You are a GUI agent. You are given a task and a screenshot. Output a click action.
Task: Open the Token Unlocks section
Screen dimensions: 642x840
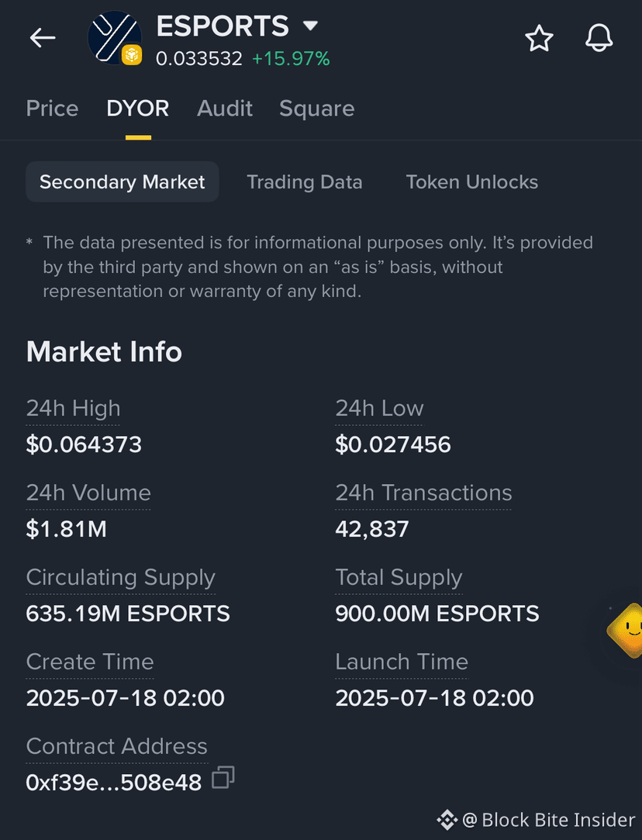click(471, 182)
